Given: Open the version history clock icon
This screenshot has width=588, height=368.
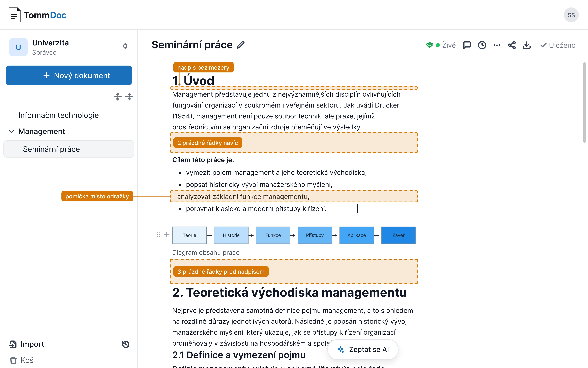Looking at the screenshot, I should click(482, 45).
